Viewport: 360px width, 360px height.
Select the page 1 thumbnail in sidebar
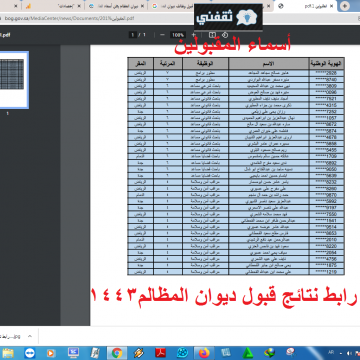click(x=12, y=79)
